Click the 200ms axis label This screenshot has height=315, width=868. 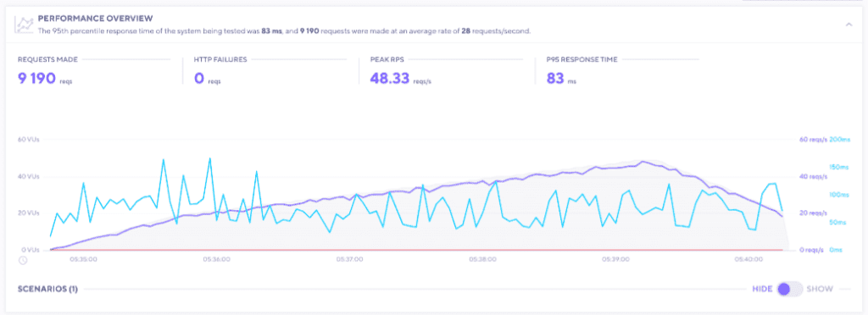point(840,140)
